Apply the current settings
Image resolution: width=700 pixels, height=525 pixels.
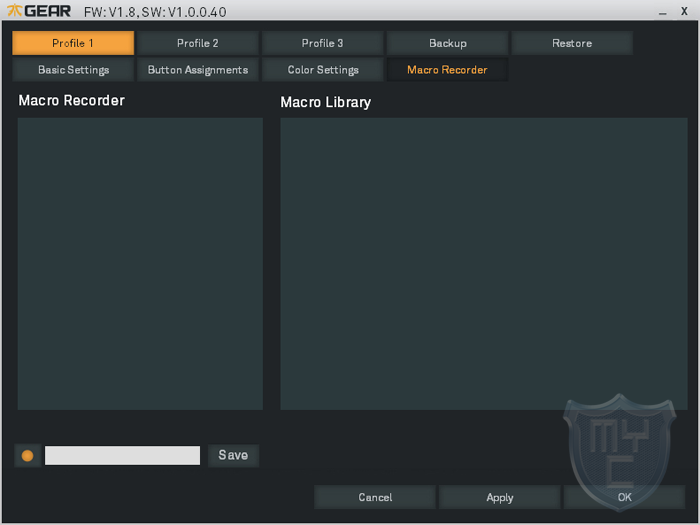click(500, 497)
